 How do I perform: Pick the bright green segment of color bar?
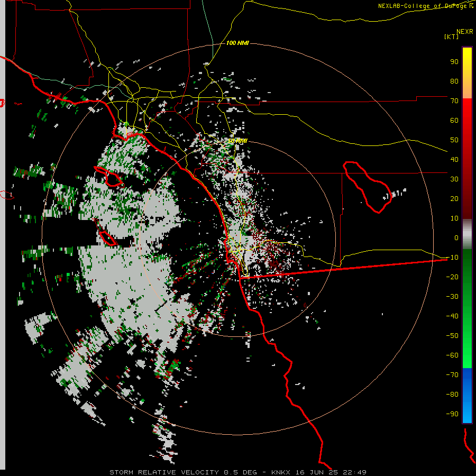467,309
